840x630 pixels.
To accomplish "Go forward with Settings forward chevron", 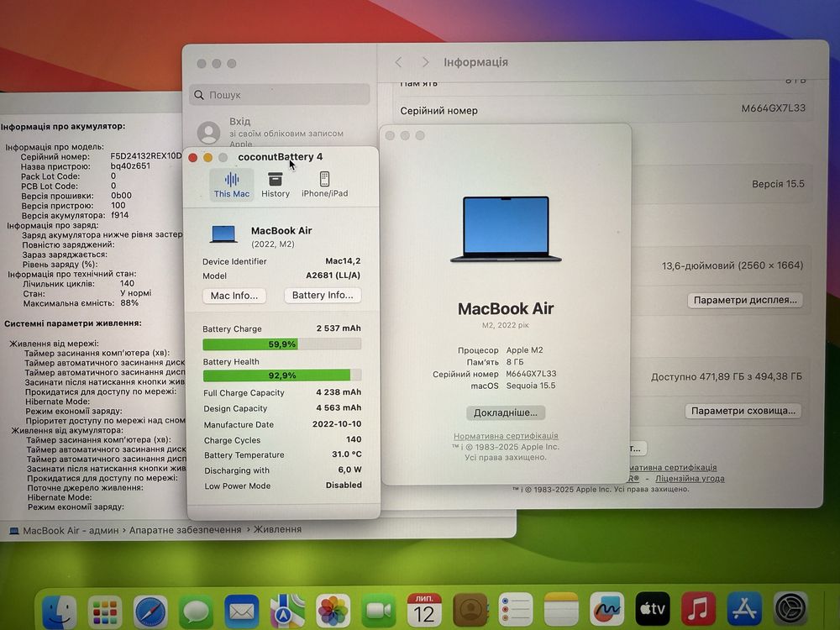I will 425,62.
